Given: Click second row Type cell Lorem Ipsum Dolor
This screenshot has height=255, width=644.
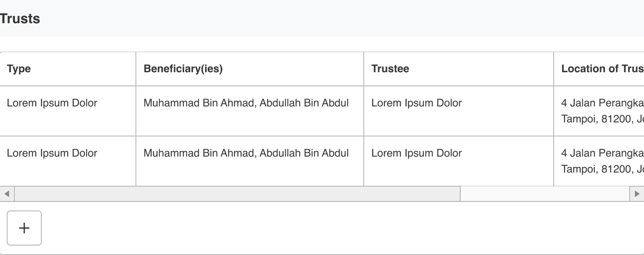Looking at the screenshot, I should pos(68,161).
